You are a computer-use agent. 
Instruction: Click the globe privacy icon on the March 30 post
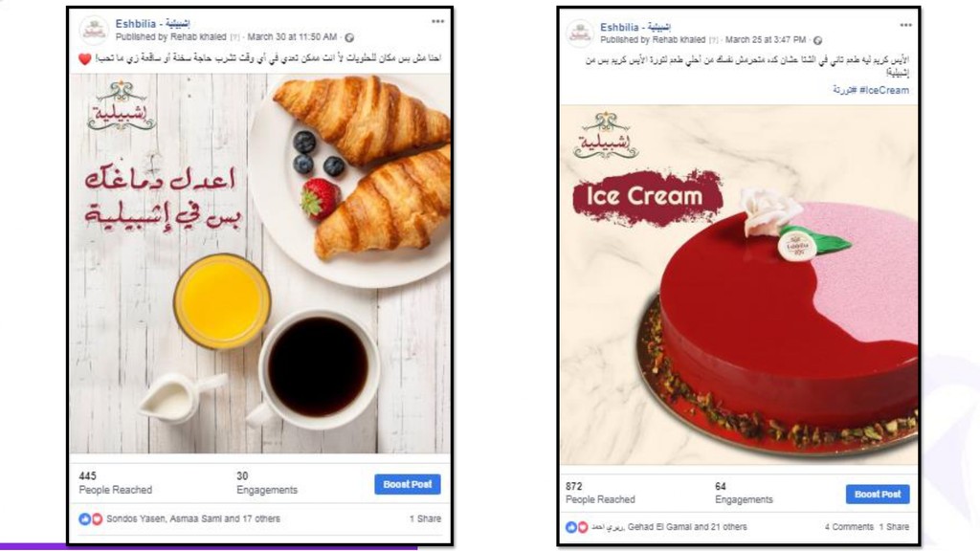(x=349, y=37)
